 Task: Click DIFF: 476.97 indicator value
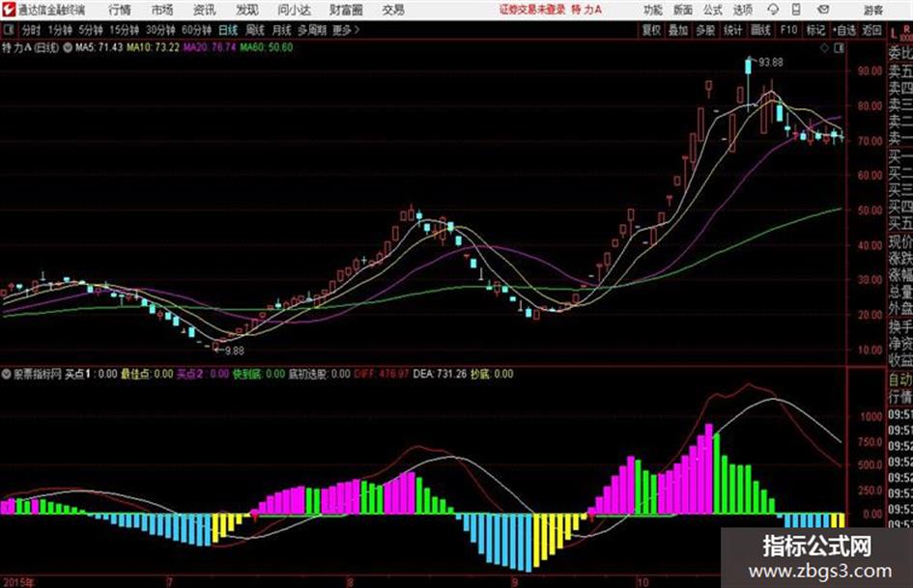tap(382, 374)
